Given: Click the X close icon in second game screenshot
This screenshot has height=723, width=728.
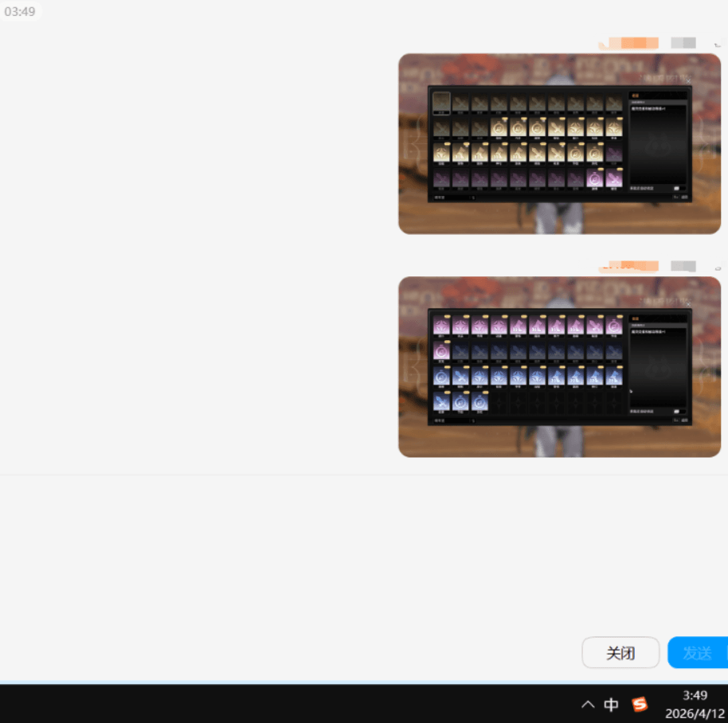Looking at the screenshot, I should 688,303.
